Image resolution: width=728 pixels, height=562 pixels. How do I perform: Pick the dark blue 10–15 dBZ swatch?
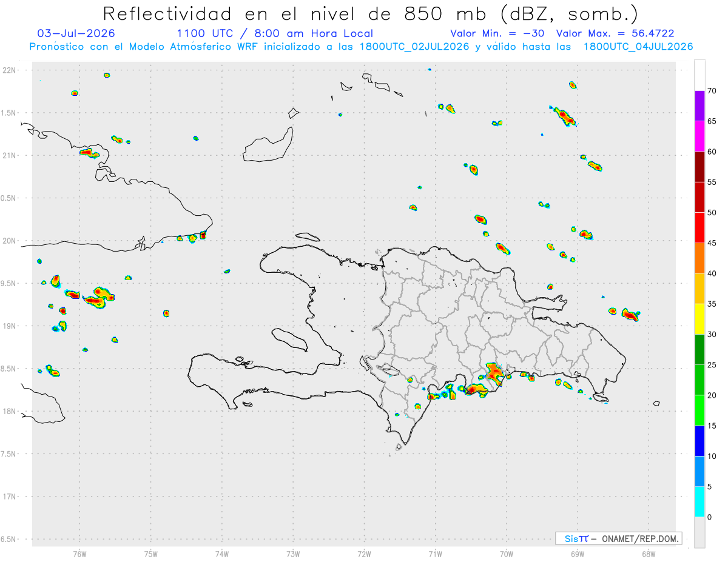click(699, 441)
